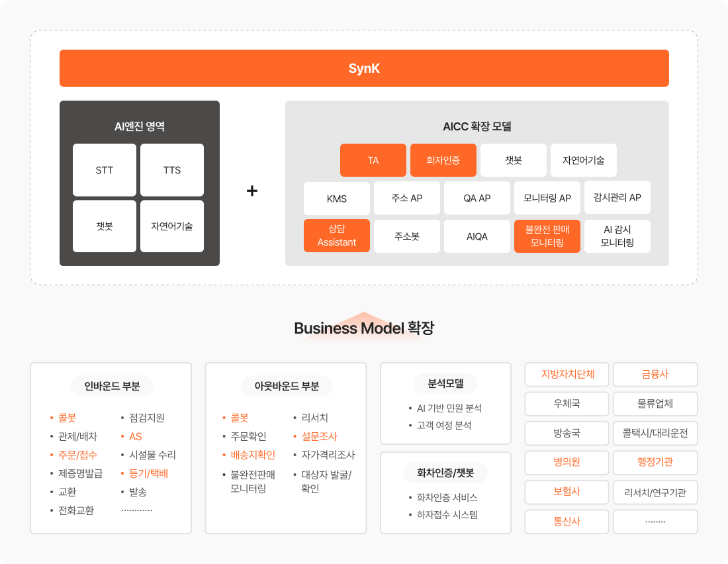728x564 pixels.
Task: Click 제증명발급 list item
Action: [x=80, y=473]
